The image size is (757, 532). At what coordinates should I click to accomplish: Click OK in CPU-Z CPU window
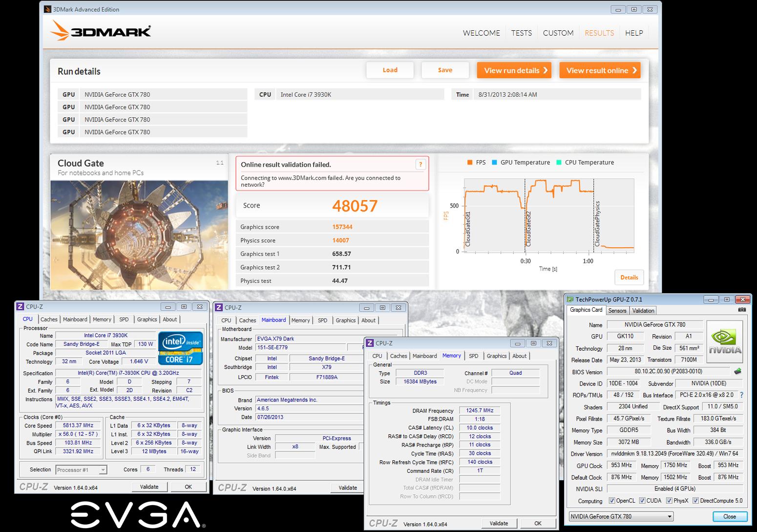pos(188,487)
